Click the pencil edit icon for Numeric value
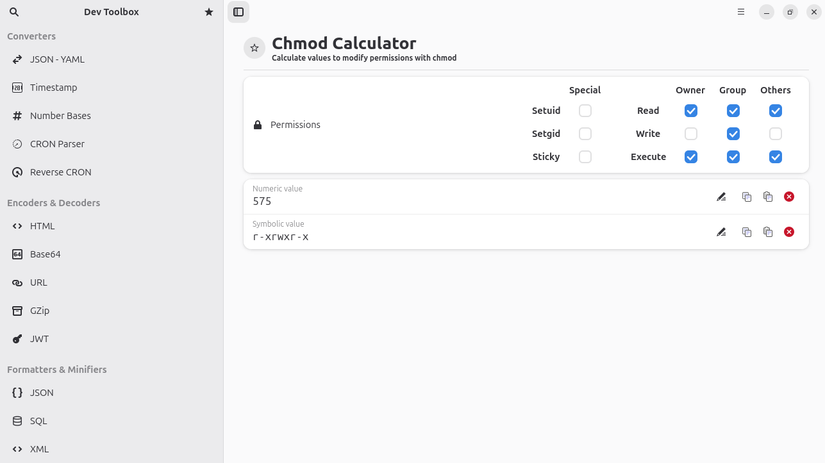The height and width of the screenshot is (463, 825). pos(721,197)
